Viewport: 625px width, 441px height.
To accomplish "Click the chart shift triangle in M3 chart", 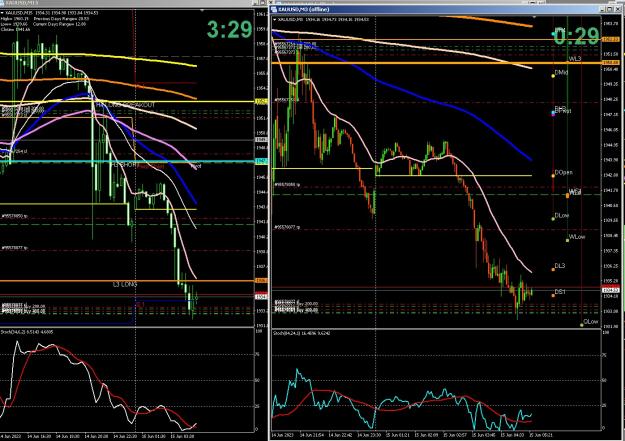I will [x=534, y=17].
